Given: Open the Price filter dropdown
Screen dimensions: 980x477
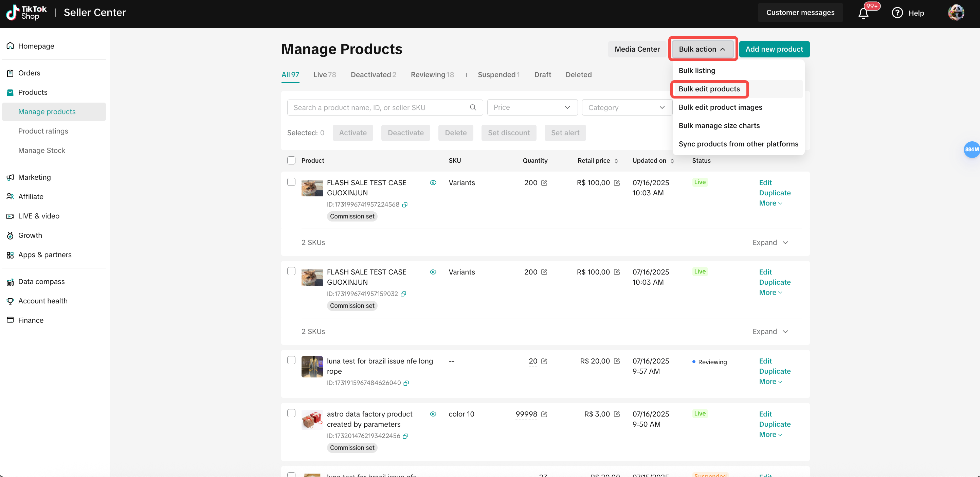Looking at the screenshot, I should pyautogui.click(x=532, y=107).
